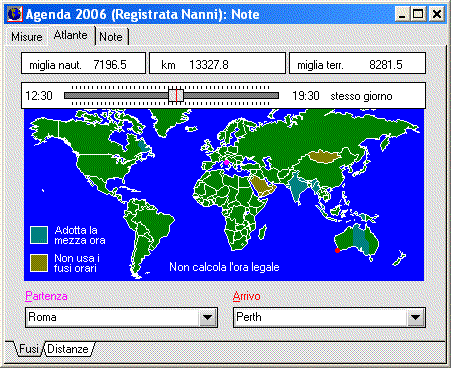Click the 'Non calcola l'ora legale' text
The width and height of the screenshot is (451, 368).
click(x=224, y=267)
